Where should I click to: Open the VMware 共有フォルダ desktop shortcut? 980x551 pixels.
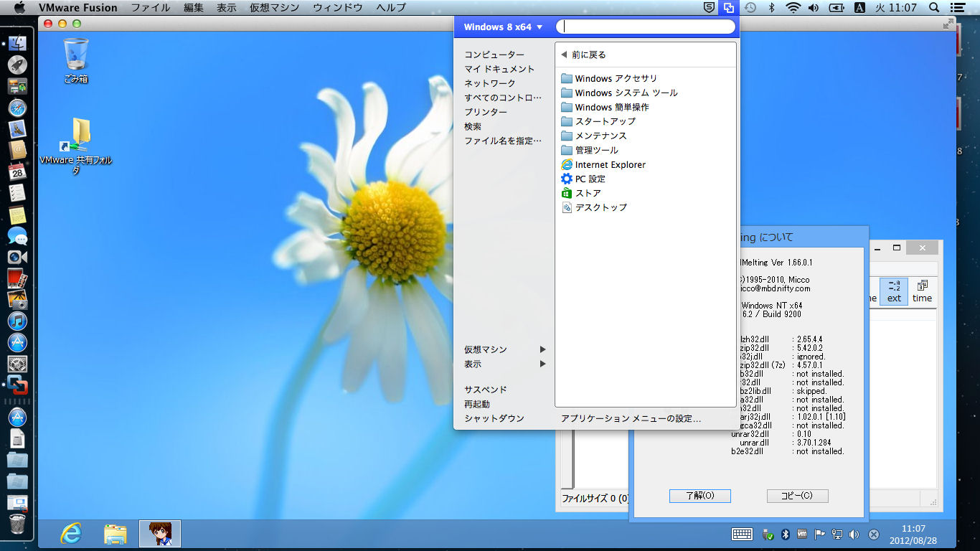click(x=76, y=146)
